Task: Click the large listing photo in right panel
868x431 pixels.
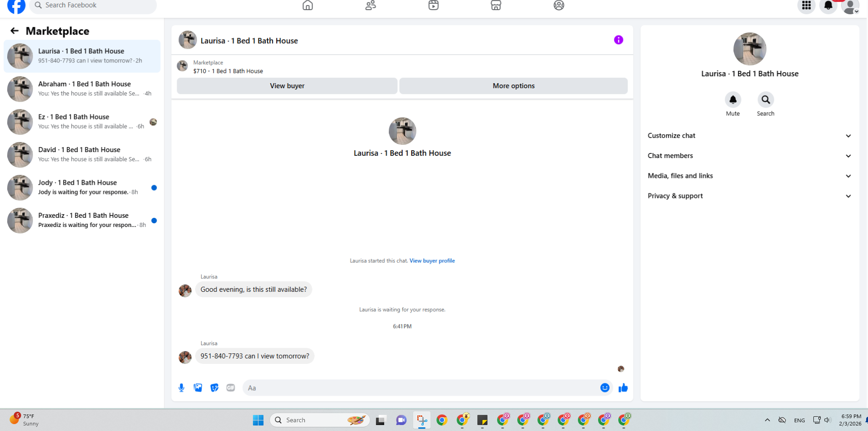Action: [750, 49]
